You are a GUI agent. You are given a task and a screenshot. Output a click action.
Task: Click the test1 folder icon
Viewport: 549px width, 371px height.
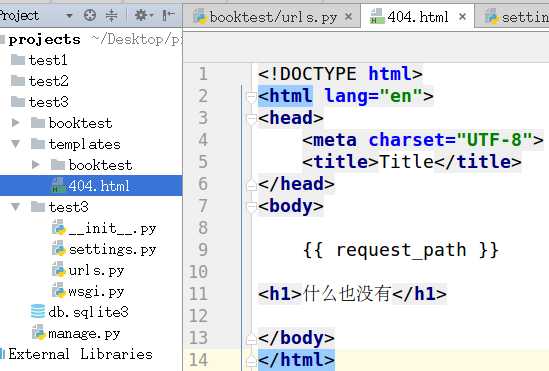tap(18, 60)
